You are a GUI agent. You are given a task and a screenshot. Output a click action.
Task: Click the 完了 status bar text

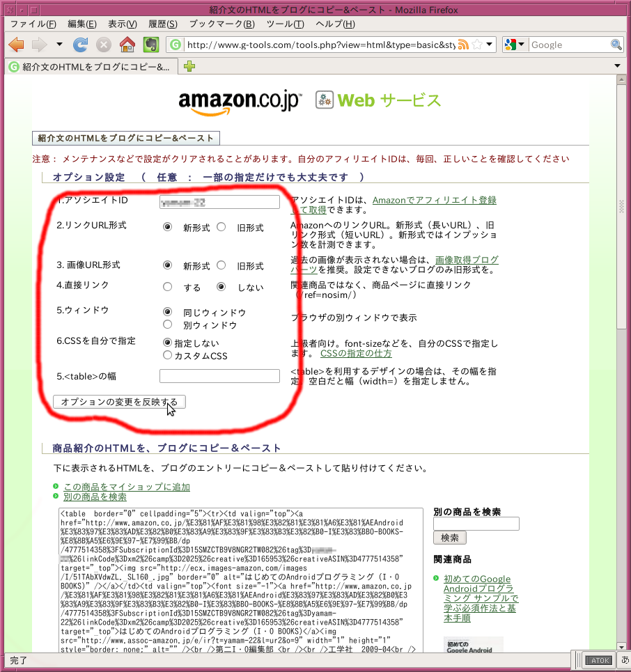point(18,660)
